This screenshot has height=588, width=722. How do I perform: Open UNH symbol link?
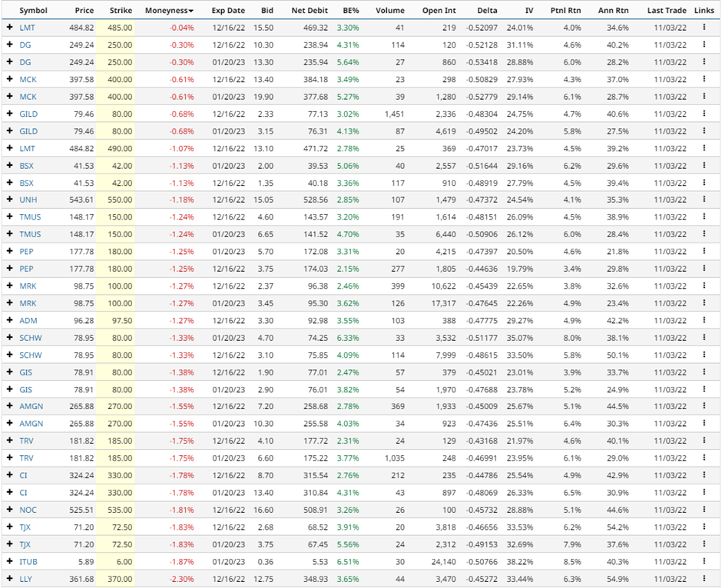(28, 200)
